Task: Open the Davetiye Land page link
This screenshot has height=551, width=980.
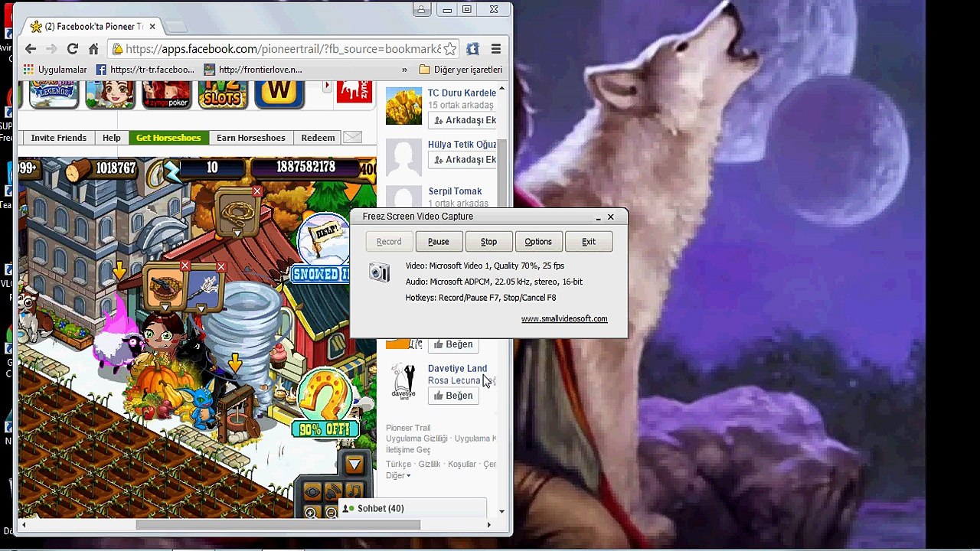Action: click(x=457, y=369)
